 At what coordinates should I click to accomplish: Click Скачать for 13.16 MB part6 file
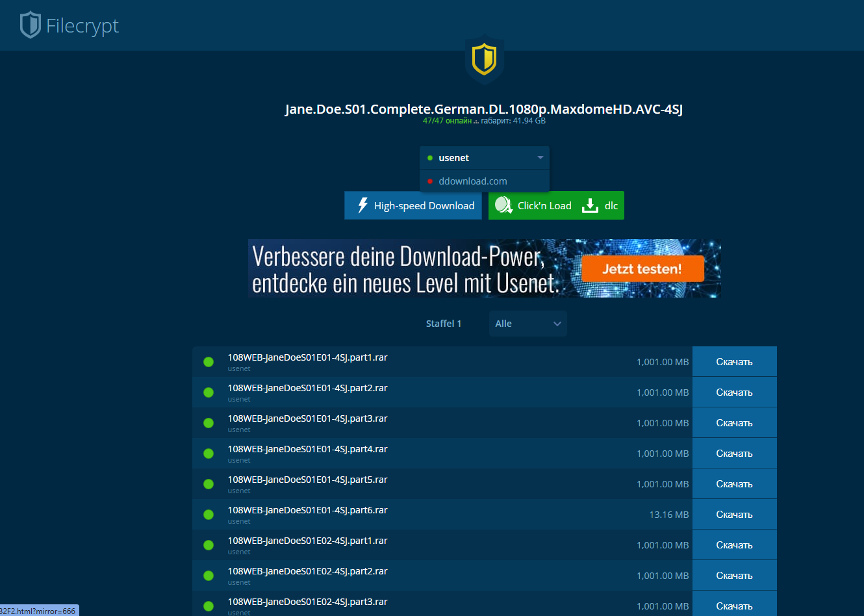[x=734, y=515]
